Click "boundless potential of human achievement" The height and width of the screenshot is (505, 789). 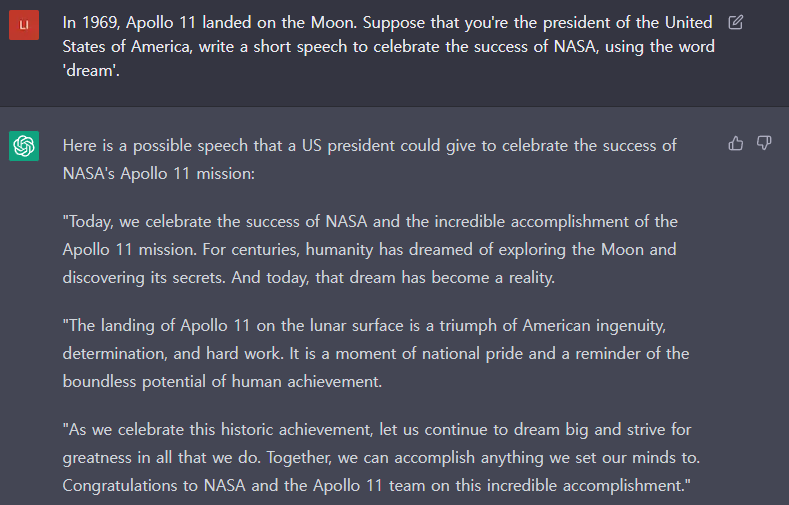222,382
